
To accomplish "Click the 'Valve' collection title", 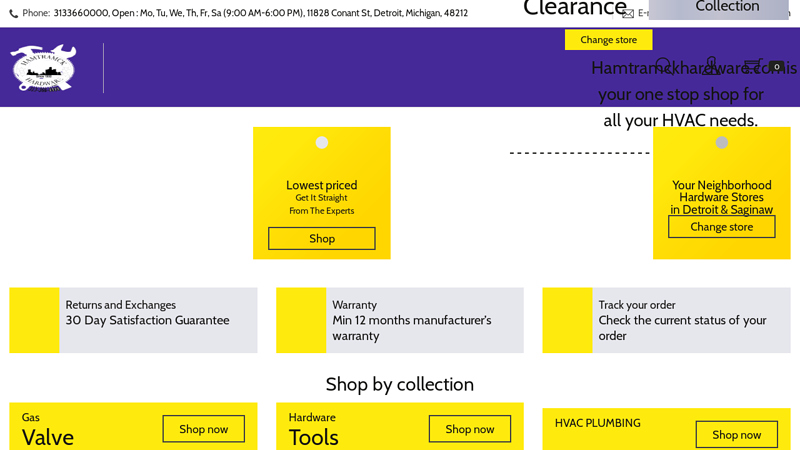I will [48, 438].
